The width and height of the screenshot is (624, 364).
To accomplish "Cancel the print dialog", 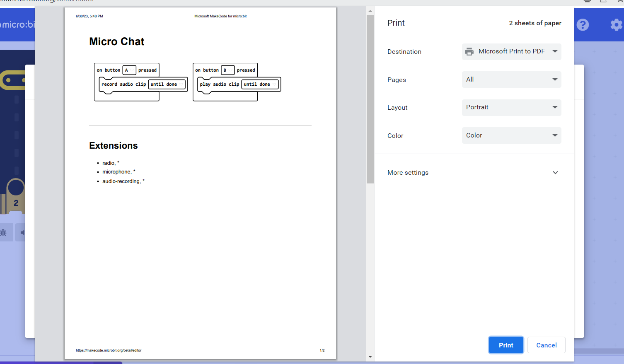I will (546, 345).
